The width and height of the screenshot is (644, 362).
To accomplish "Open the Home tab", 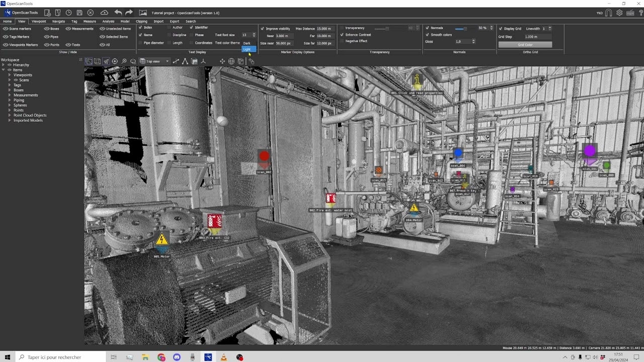I will (x=7, y=22).
